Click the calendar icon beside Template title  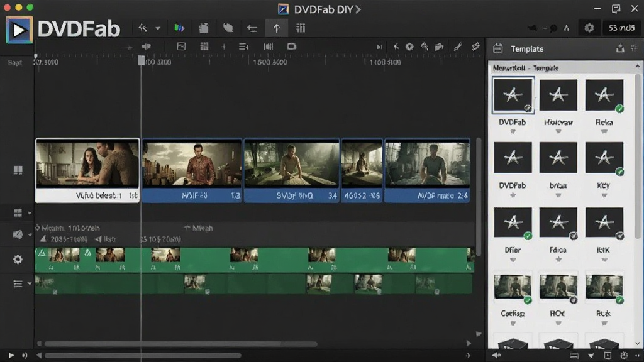click(498, 48)
